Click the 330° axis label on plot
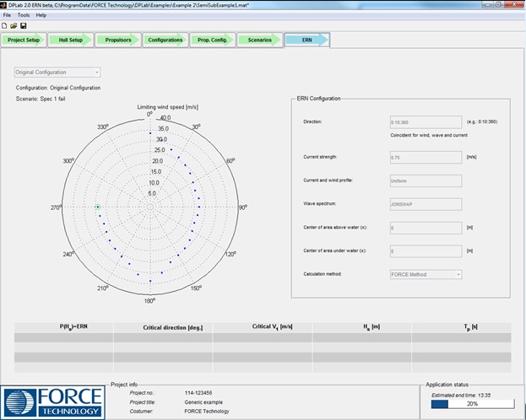This screenshot has height=420, width=526. [x=103, y=127]
